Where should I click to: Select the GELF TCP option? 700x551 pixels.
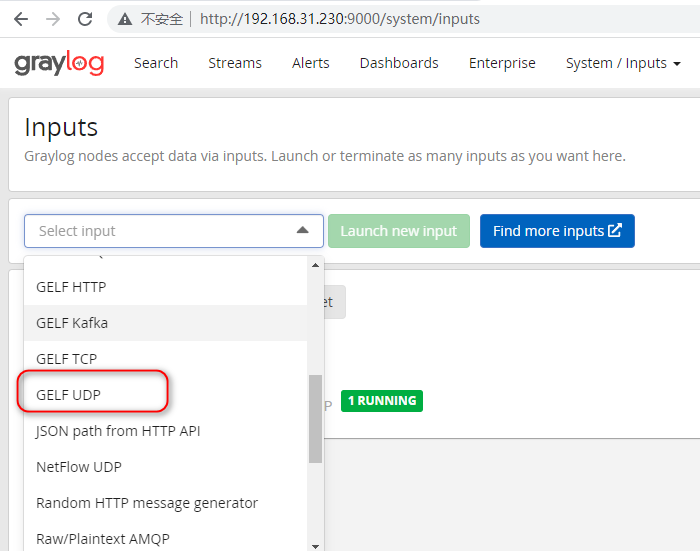(x=166, y=359)
